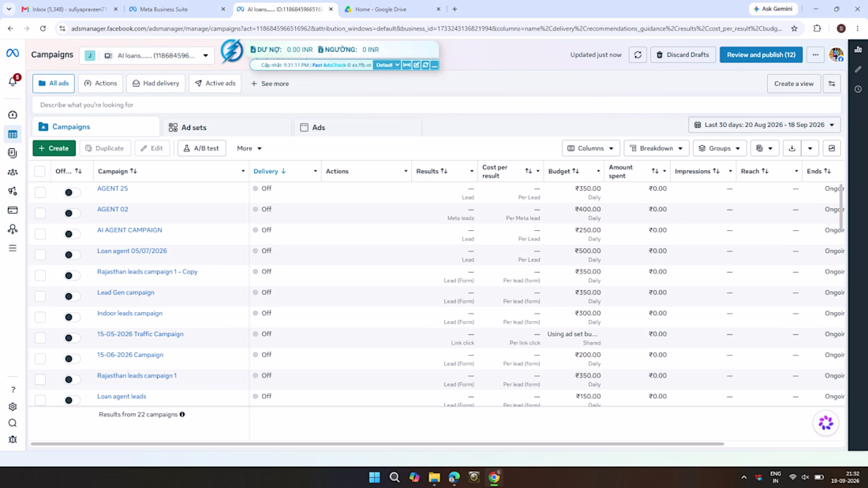Check the Lead Gen campaign checkbox

click(x=40, y=296)
